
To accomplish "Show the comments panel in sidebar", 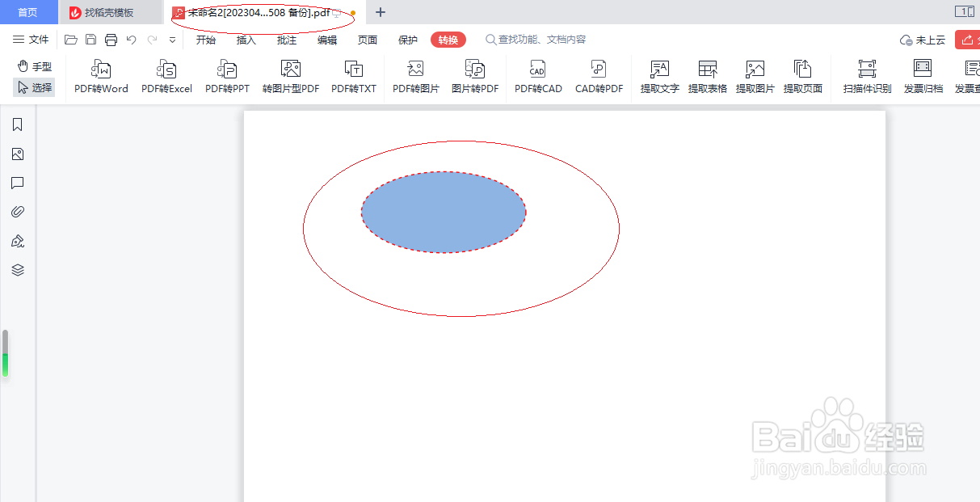I will [x=18, y=183].
